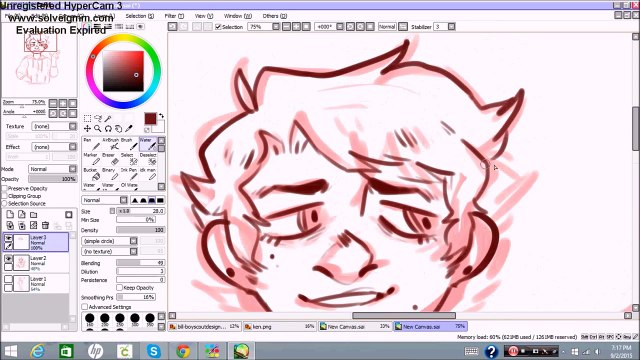
Task: Enable Selection Source option
Action: pyautogui.click(x=5, y=203)
